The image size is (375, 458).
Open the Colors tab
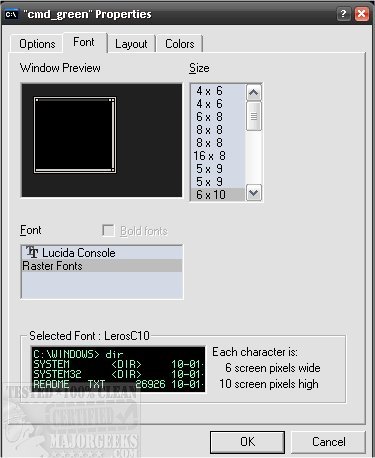180,44
